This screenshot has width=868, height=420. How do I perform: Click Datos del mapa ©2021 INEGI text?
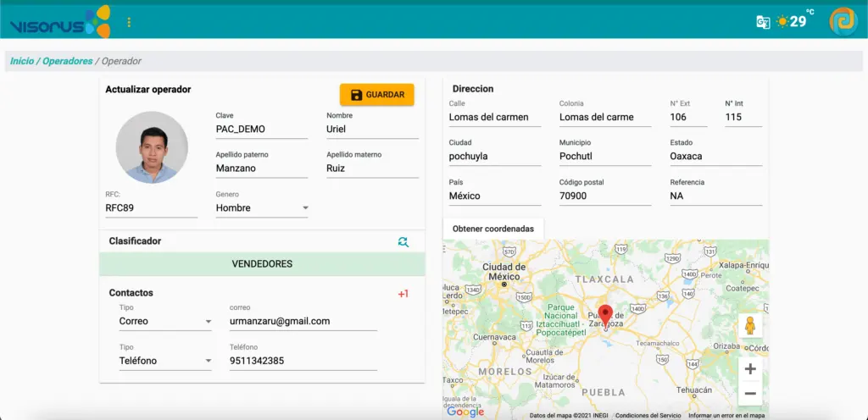click(570, 416)
